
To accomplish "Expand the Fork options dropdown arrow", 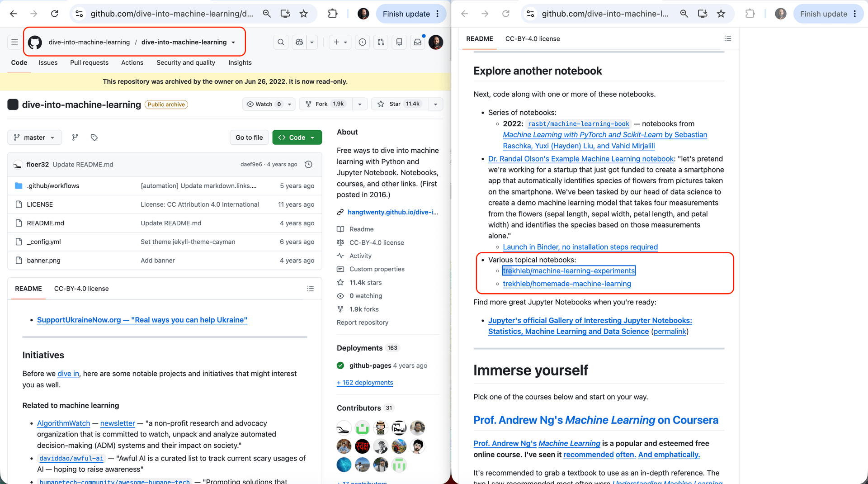I will 360,104.
